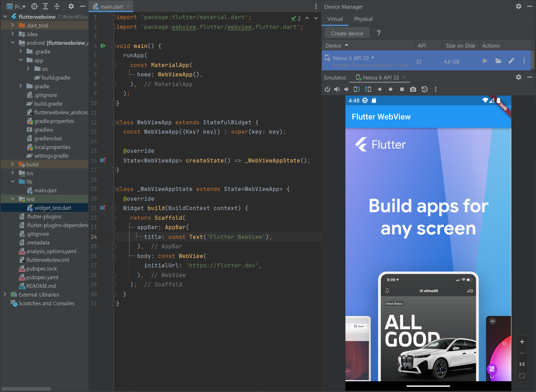Click the Create device button
This screenshot has height=392, width=536.
[347, 33]
